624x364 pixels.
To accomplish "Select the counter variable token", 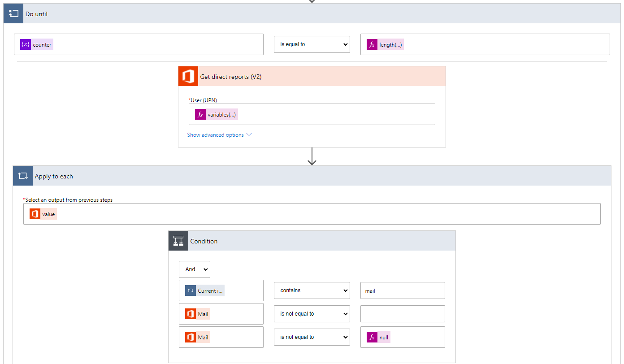I will point(37,44).
